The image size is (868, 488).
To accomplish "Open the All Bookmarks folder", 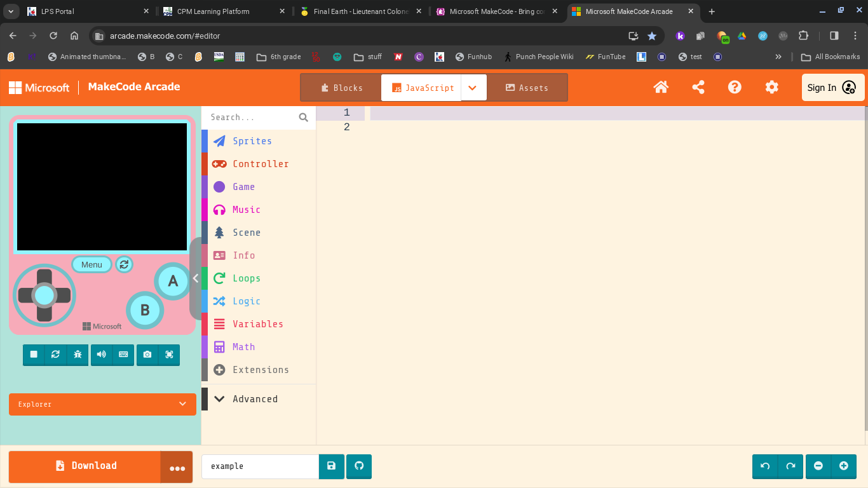I will coord(831,57).
